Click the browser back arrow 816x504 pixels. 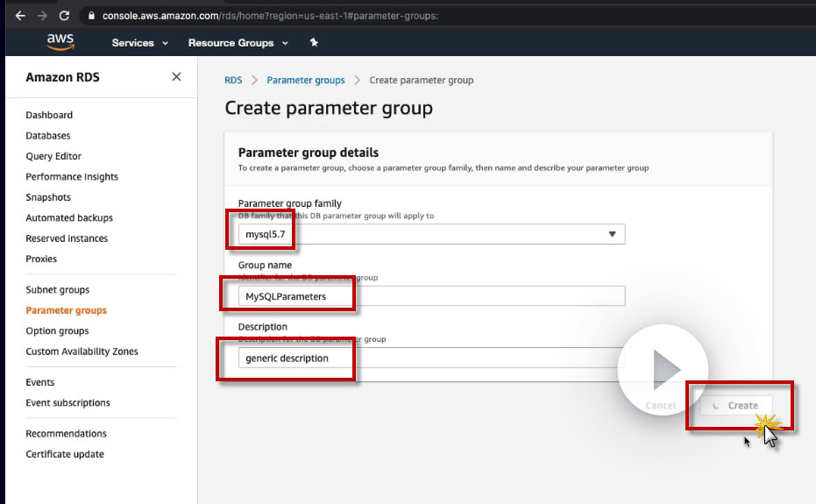(x=20, y=16)
